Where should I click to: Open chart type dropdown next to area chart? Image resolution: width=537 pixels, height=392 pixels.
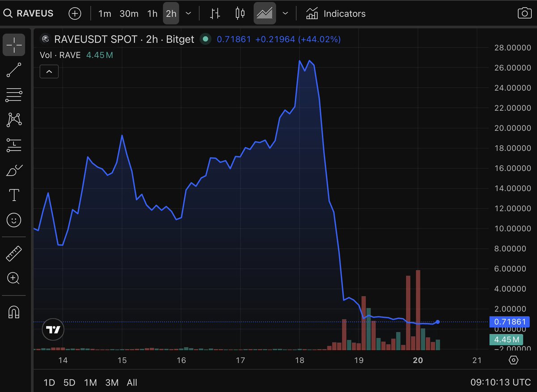pos(285,13)
